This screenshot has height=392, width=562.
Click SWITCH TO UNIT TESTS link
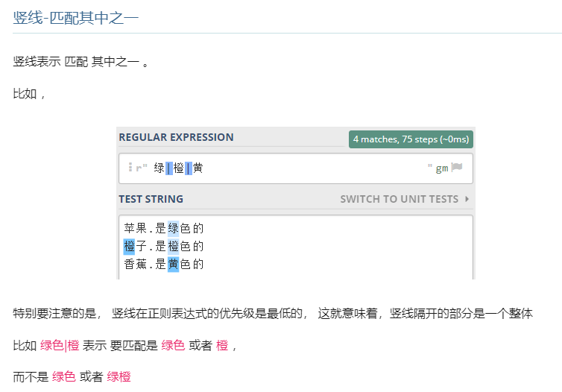(x=399, y=199)
